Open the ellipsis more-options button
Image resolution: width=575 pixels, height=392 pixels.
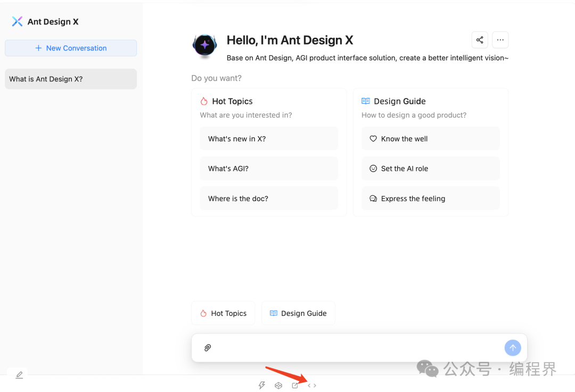click(x=500, y=40)
